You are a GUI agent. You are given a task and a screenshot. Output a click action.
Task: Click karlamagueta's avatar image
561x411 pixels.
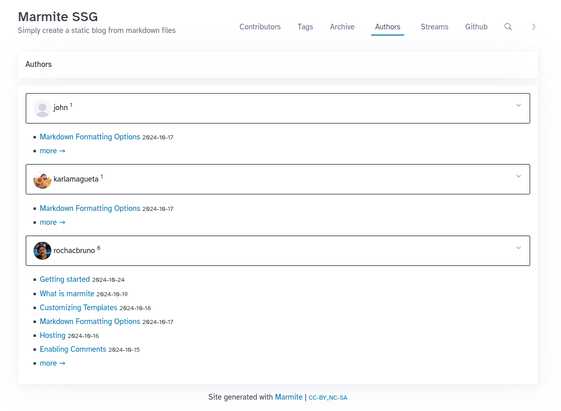pos(42,180)
